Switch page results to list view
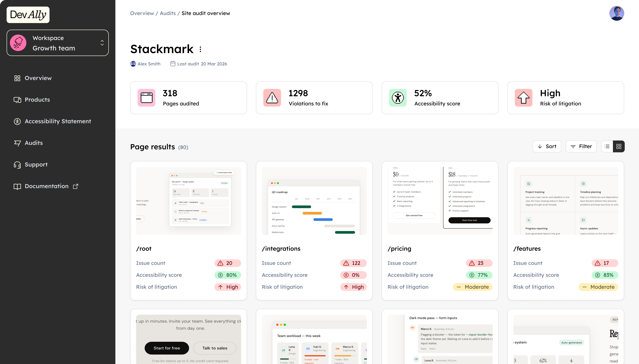639x364 pixels. [607, 146]
